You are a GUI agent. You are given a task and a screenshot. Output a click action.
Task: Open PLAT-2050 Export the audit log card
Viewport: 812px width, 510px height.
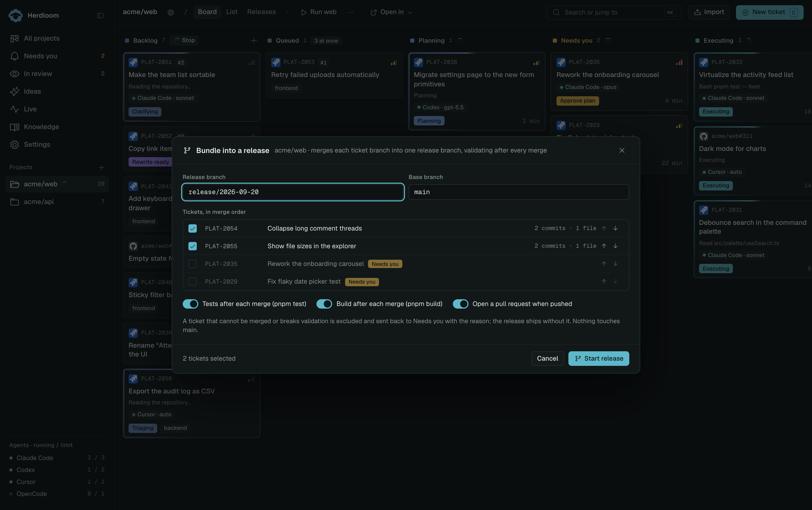click(191, 404)
